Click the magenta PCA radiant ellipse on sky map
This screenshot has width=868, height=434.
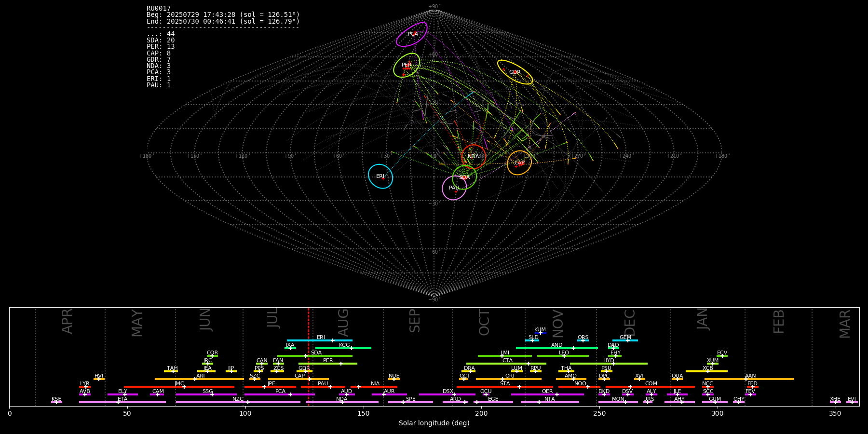[x=412, y=34]
